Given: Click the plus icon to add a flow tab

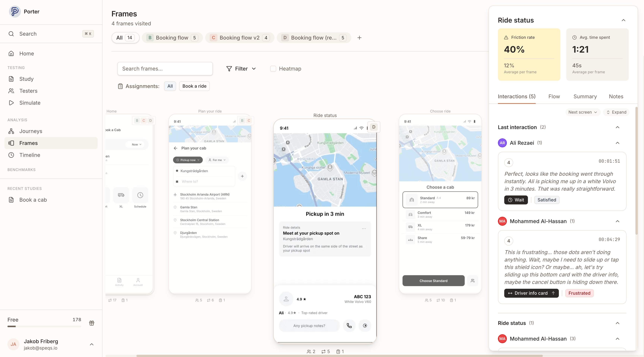Looking at the screenshot, I should (x=359, y=38).
